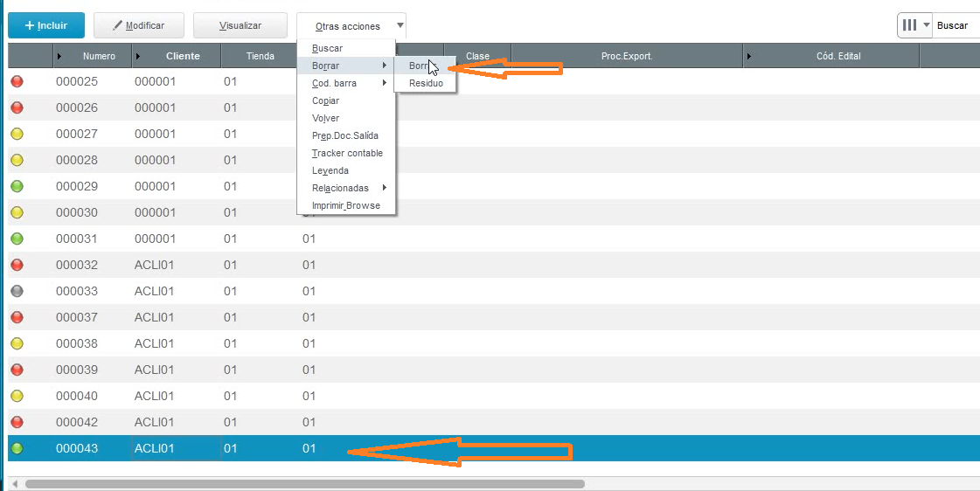Click the pencil icon on the Modificar button
The height and width of the screenshot is (491, 980).
click(x=117, y=25)
